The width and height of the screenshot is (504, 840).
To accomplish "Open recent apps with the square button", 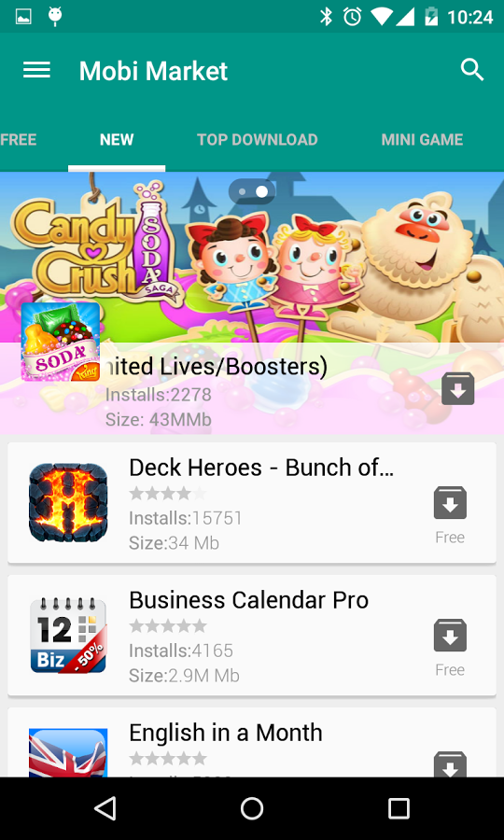I will pos(399,808).
